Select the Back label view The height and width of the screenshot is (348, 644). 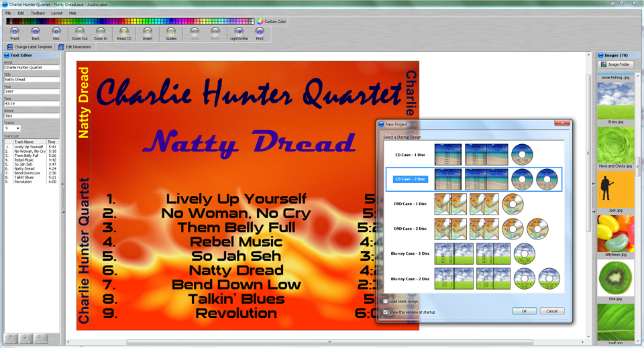point(36,34)
